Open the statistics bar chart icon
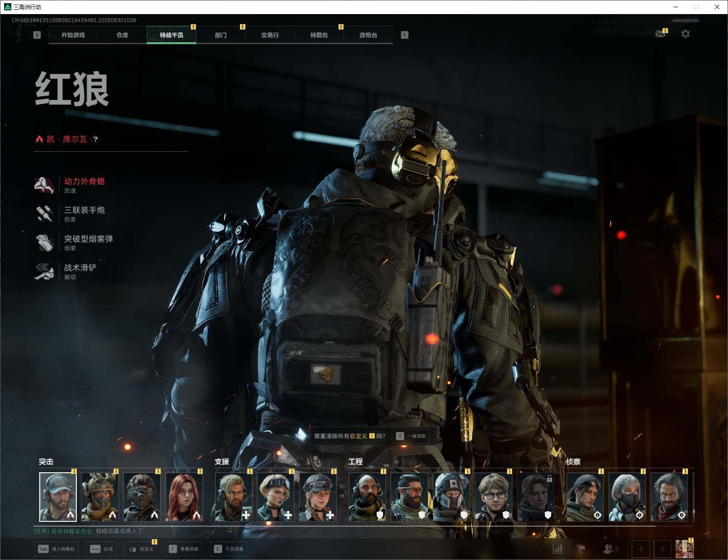The width and height of the screenshot is (728, 560). click(558, 549)
